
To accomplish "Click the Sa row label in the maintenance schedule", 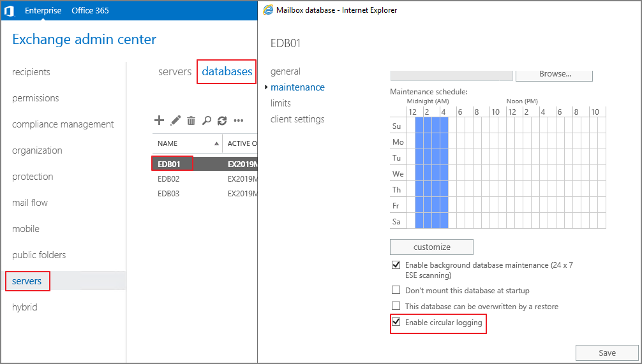I will (396, 222).
